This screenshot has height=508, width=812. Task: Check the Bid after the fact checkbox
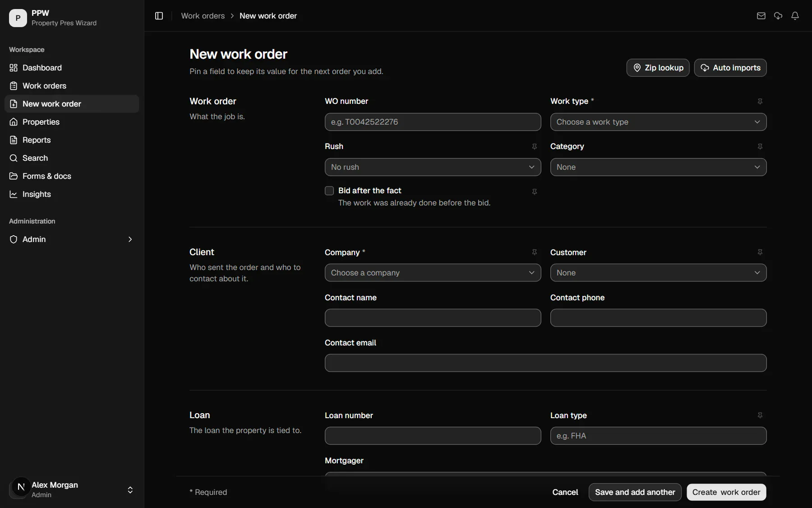point(329,191)
